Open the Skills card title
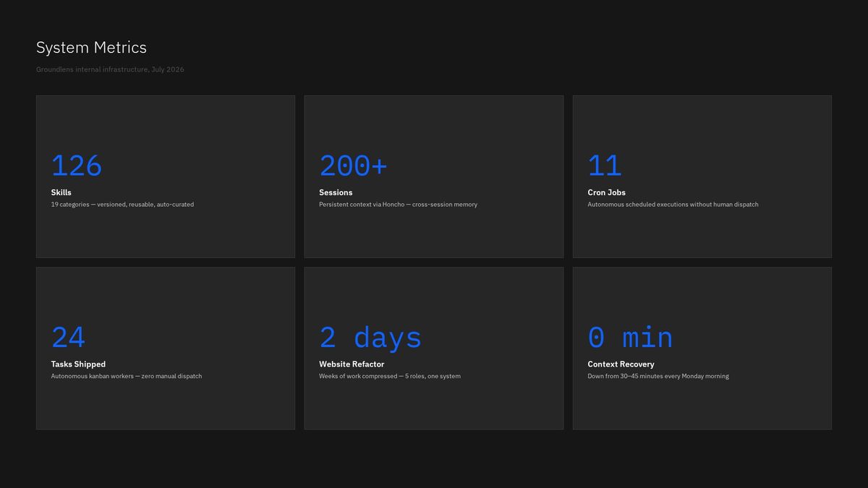 61,192
